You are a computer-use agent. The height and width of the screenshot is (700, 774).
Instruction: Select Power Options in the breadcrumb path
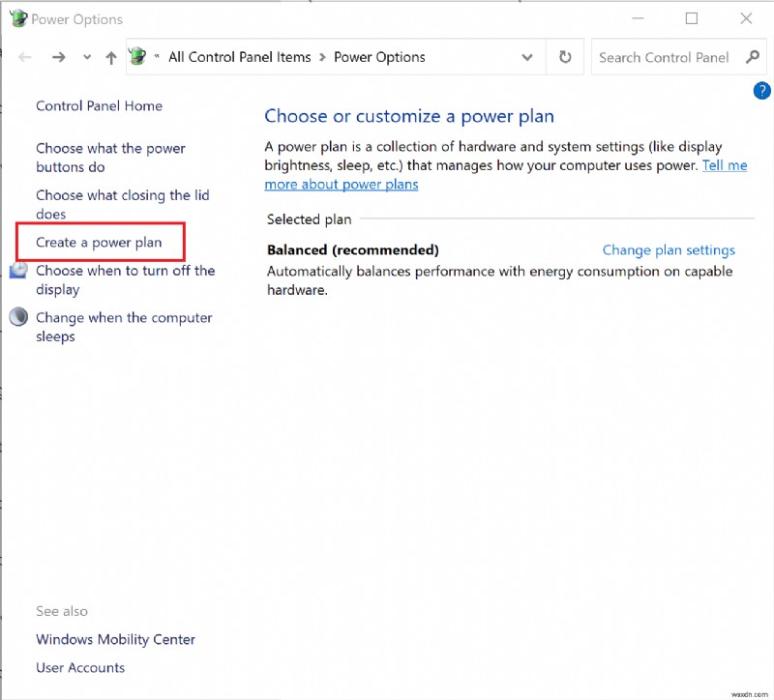(378, 57)
